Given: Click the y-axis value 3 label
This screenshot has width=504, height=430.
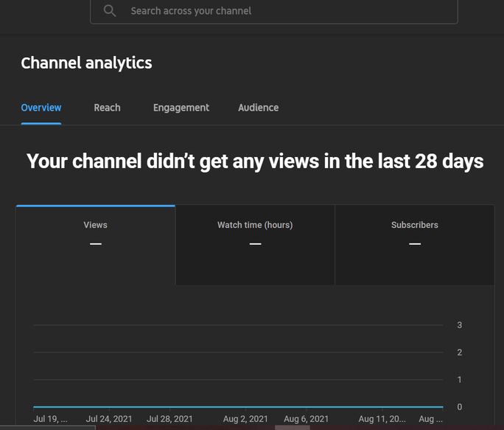Looking at the screenshot, I should point(459,325).
